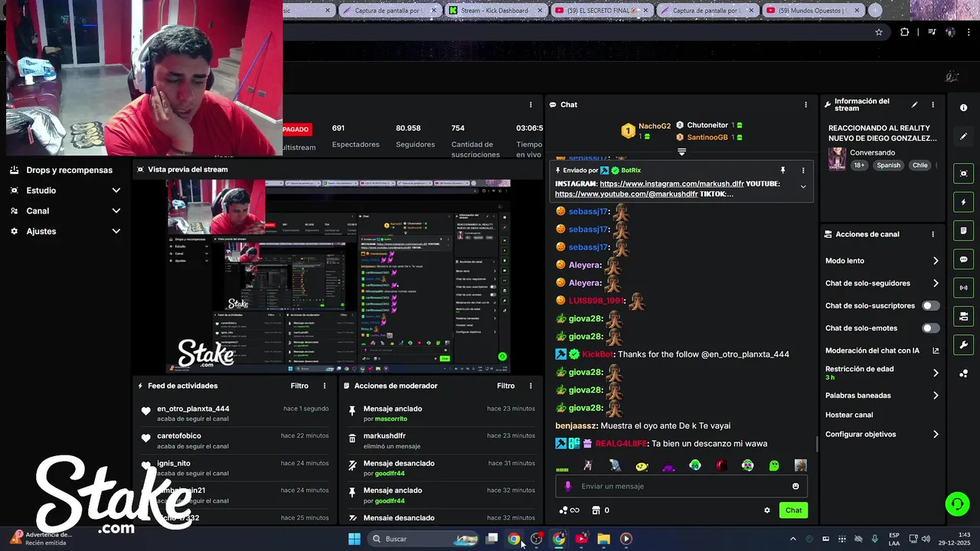Open the three-circles icon at sidebar bottom
This screenshot has width=980, height=551.
[963, 373]
